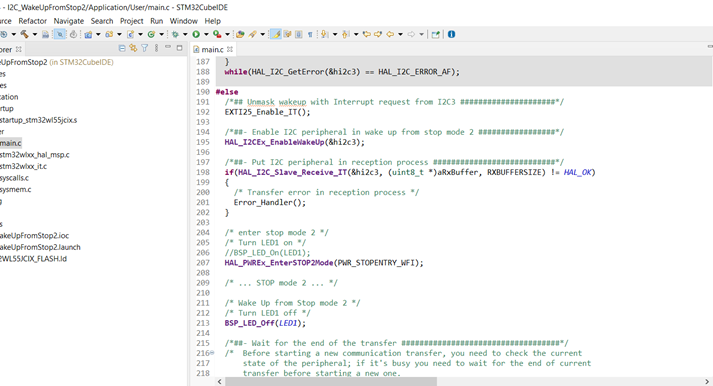Select main.c in the project tree
The image size is (713, 386).
tap(10, 143)
